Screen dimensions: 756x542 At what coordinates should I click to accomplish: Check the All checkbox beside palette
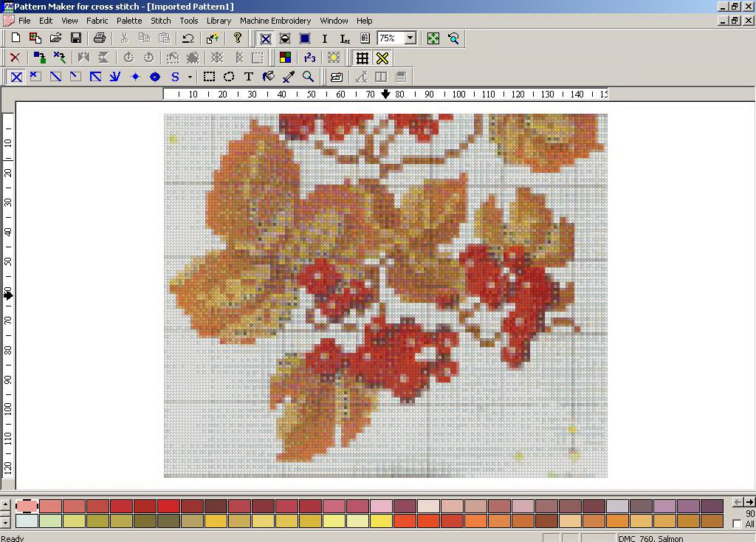click(x=737, y=524)
